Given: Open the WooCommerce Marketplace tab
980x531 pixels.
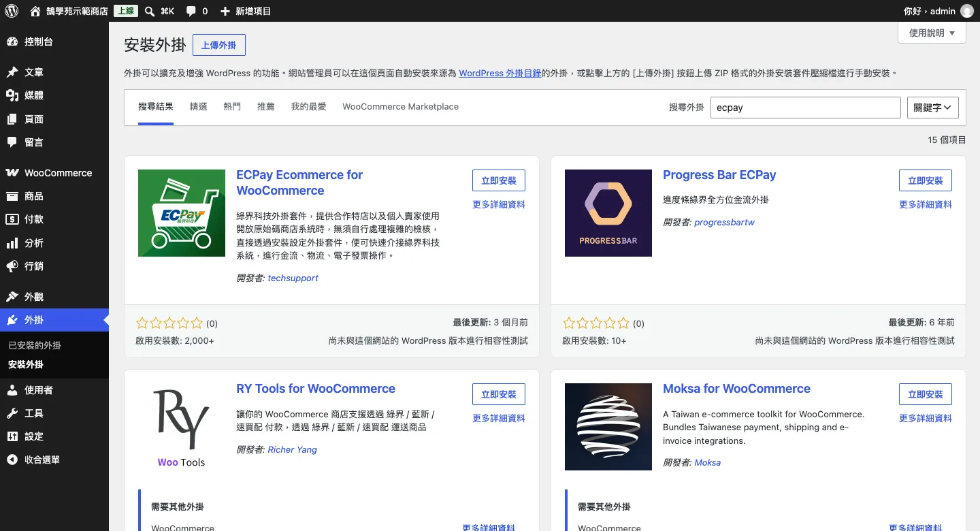Looking at the screenshot, I should tap(400, 107).
